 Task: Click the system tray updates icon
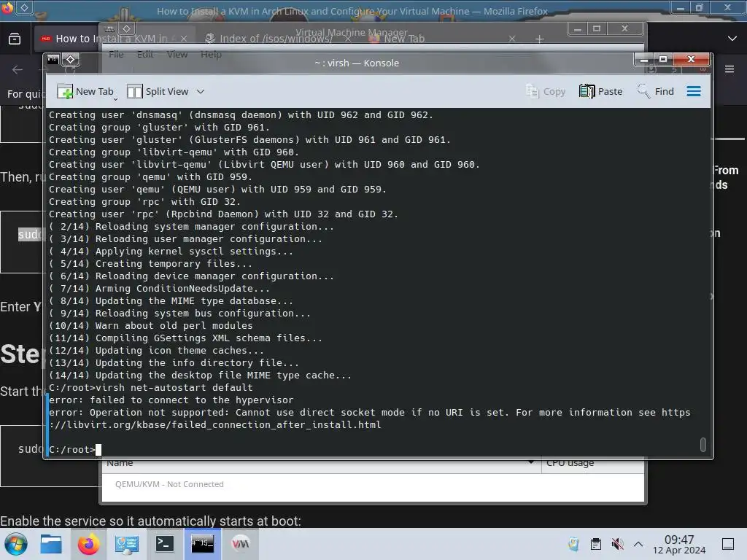574,544
